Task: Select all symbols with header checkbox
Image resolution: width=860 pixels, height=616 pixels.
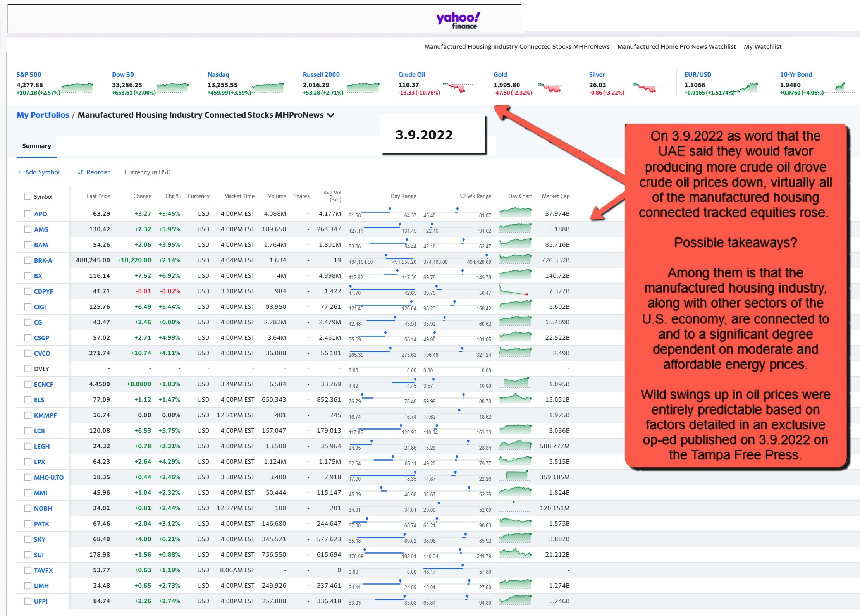Action: click(28, 196)
